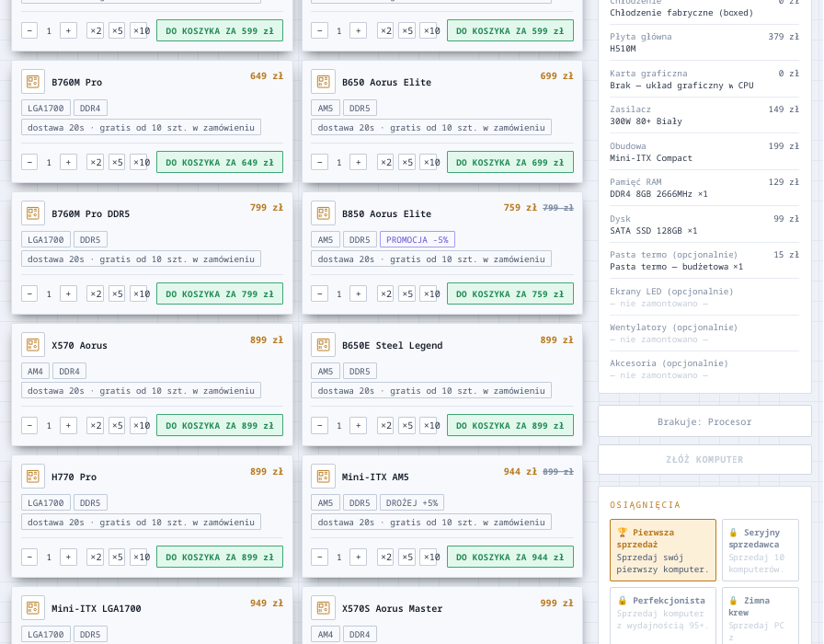824x644 pixels.
Task: Decrease quantity for B650E Steel Legend
Action: coord(319,425)
